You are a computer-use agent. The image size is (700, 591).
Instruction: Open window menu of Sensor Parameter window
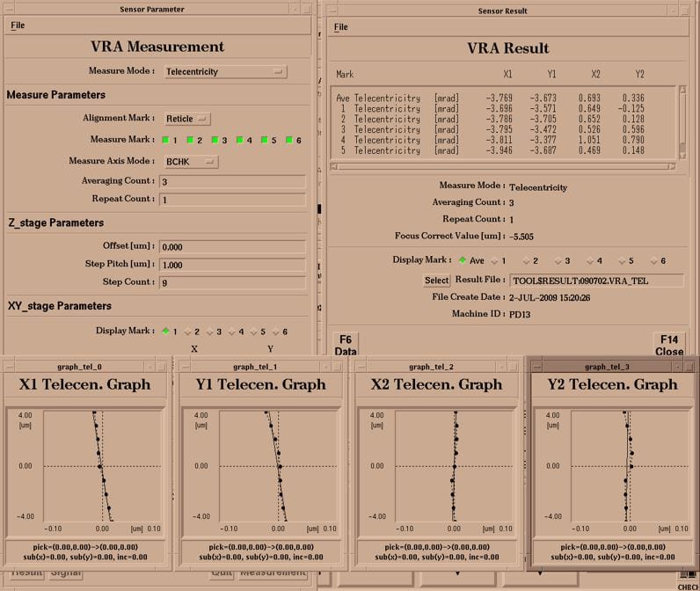tap(9, 9)
